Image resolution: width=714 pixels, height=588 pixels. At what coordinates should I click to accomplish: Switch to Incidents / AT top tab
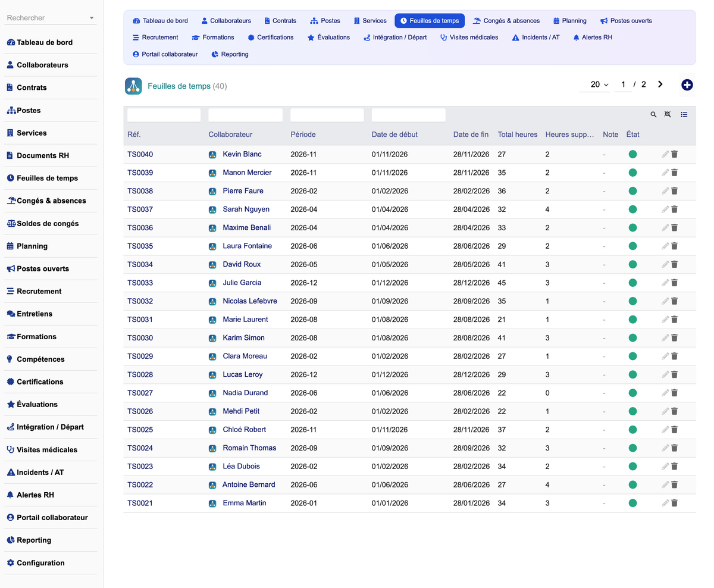click(x=535, y=37)
